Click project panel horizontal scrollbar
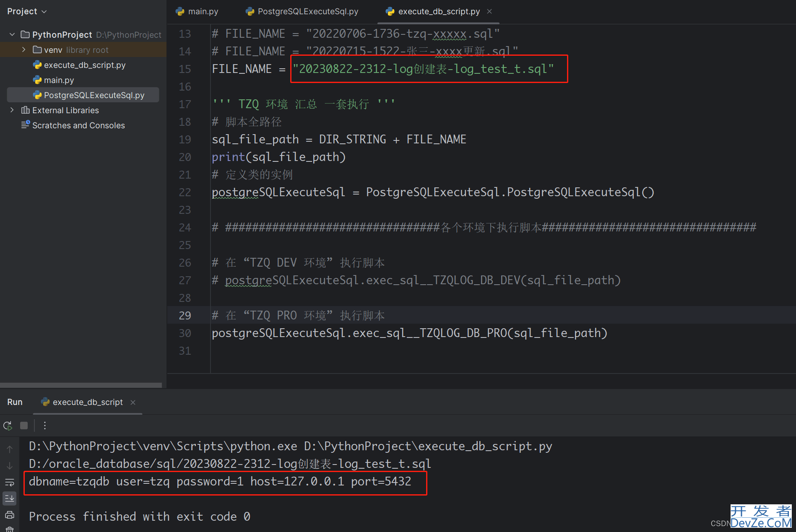 [x=81, y=385]
